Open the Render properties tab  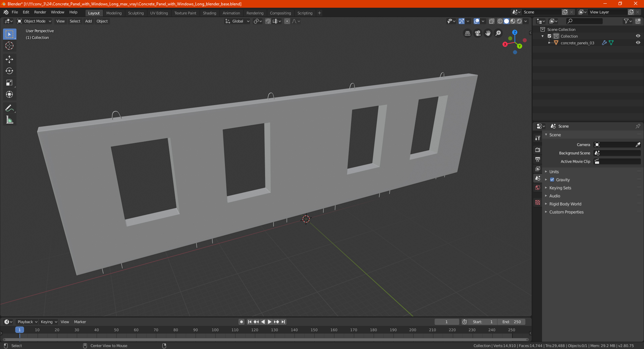pyautogui.click(x=538, y=150)
